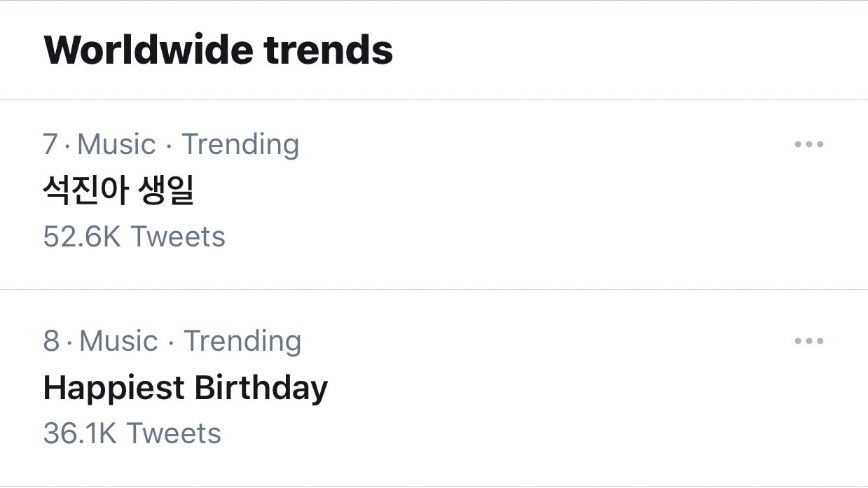The height and width of the screenshot is (488, 868).
Task: Click the word Tweets beside 52.6K
Action: (178, 237)
